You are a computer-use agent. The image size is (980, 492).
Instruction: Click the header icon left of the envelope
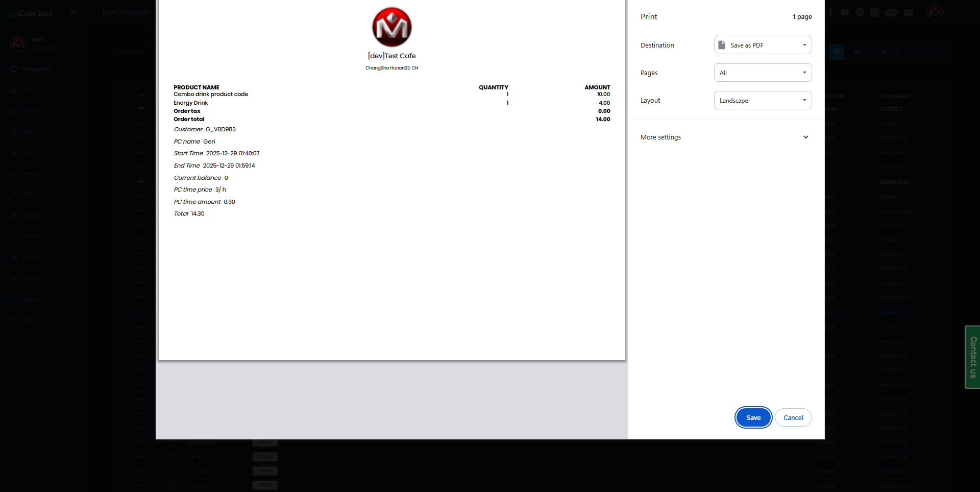[x=891, y=13]
